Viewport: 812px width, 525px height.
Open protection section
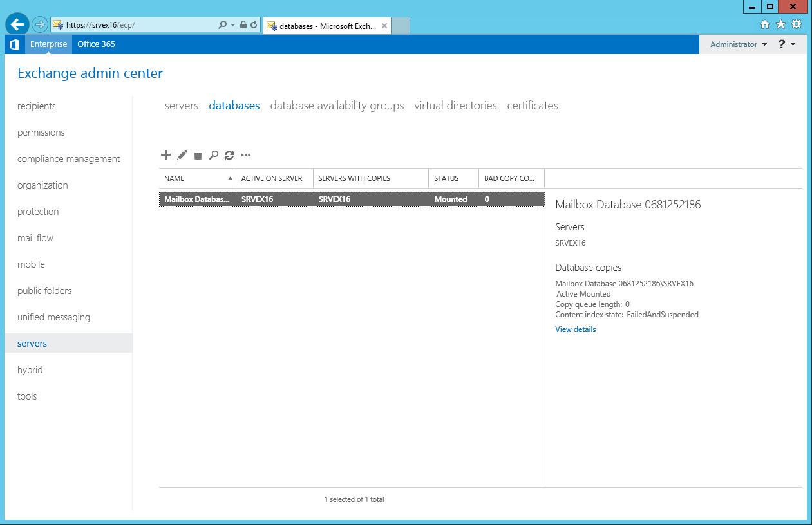[x=38, y=212]
